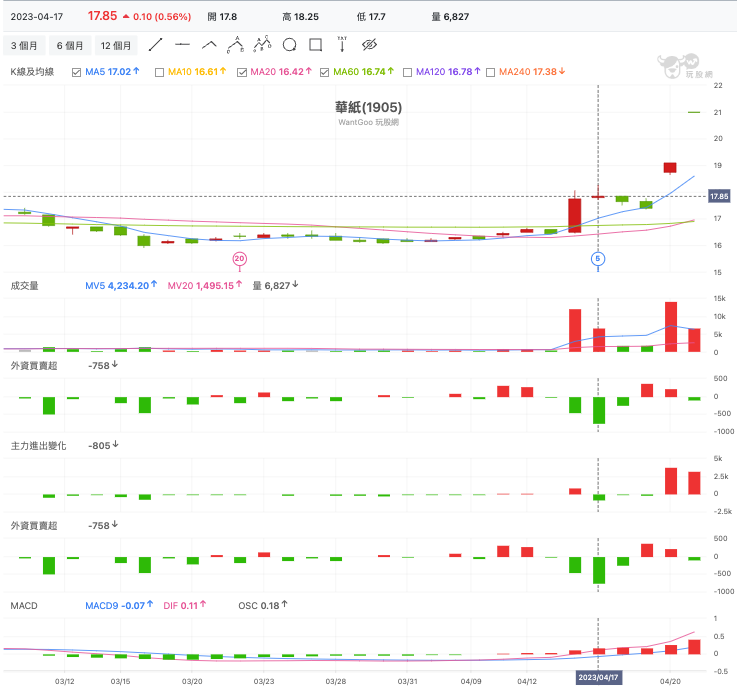This screenshot has height=687, width=737.
Task: Select the ABC wave pattern tool
Action: pos(235,45)
